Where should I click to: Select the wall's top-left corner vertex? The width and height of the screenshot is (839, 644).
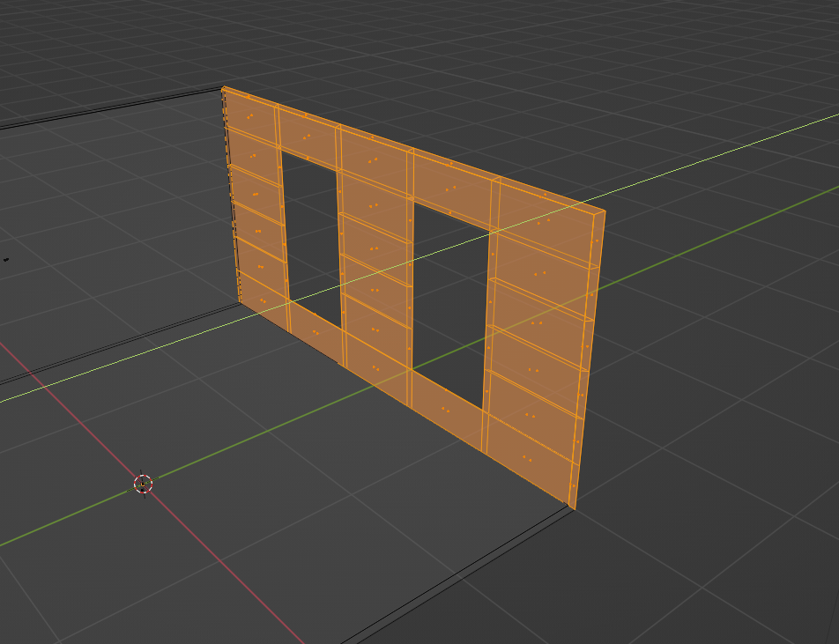[223, 88]
